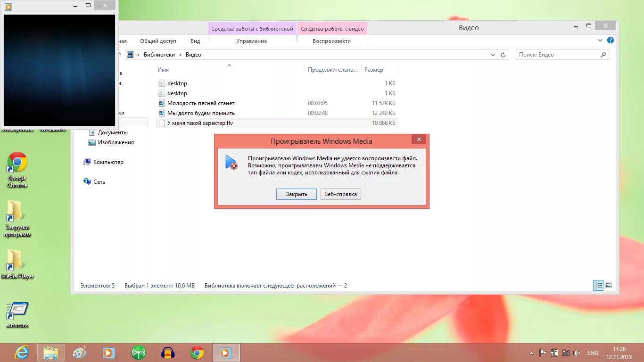This screenshot has height=362, width=644.
Task: Click the Media Player window title icon
Action: [8, 7]
